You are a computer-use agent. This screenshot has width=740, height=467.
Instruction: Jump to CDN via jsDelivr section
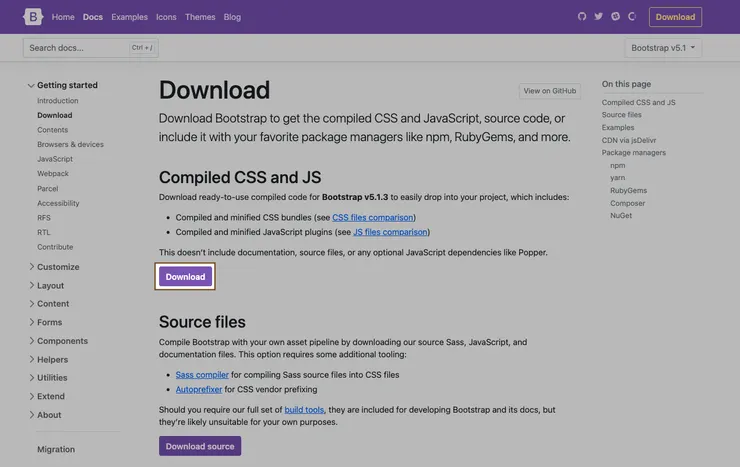click(x=629, y=140)
